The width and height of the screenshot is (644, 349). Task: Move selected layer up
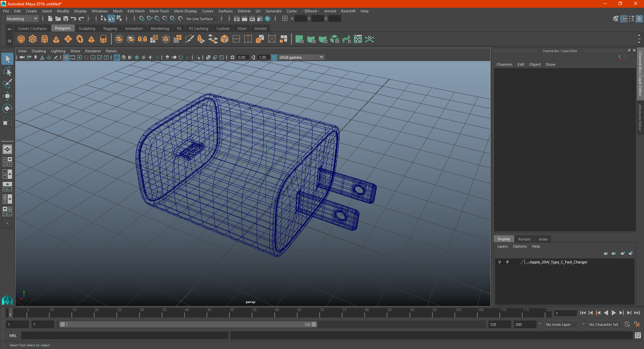(x=606, y=253)
